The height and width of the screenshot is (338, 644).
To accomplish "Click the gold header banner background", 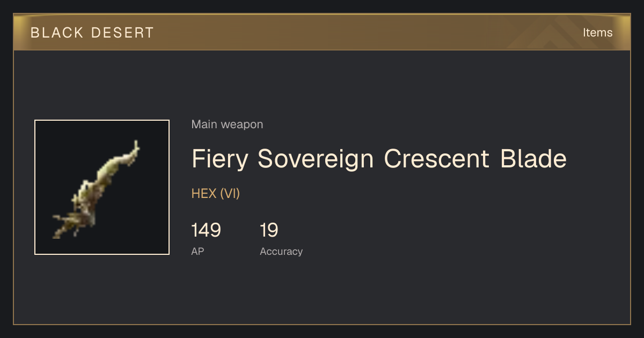I will point(322,32).
